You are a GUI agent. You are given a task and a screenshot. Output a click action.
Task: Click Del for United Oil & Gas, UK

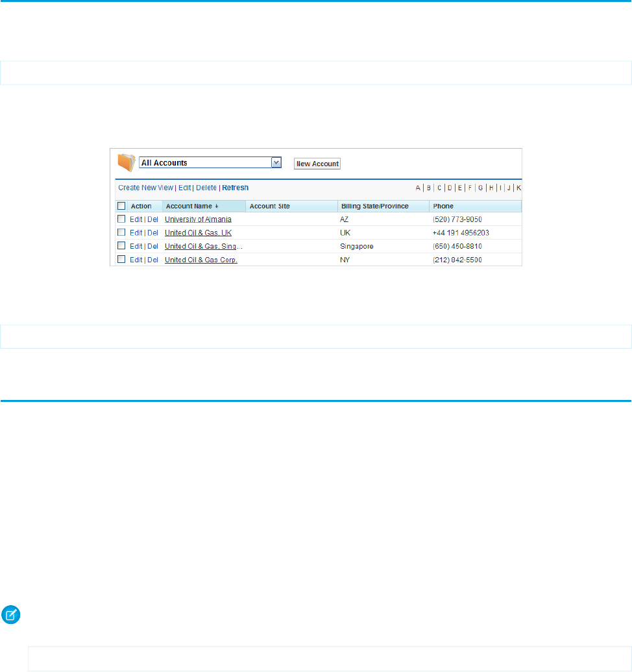[153, 232]
